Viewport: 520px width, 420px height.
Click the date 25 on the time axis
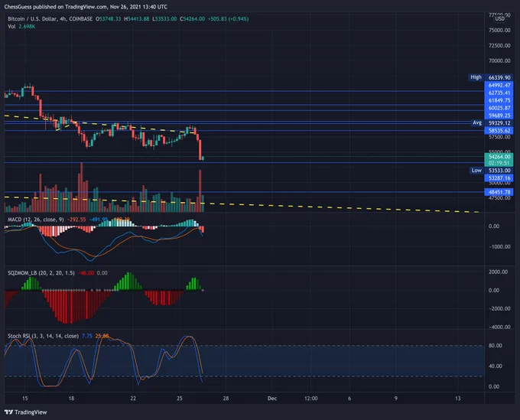click(x=180, y=398)
